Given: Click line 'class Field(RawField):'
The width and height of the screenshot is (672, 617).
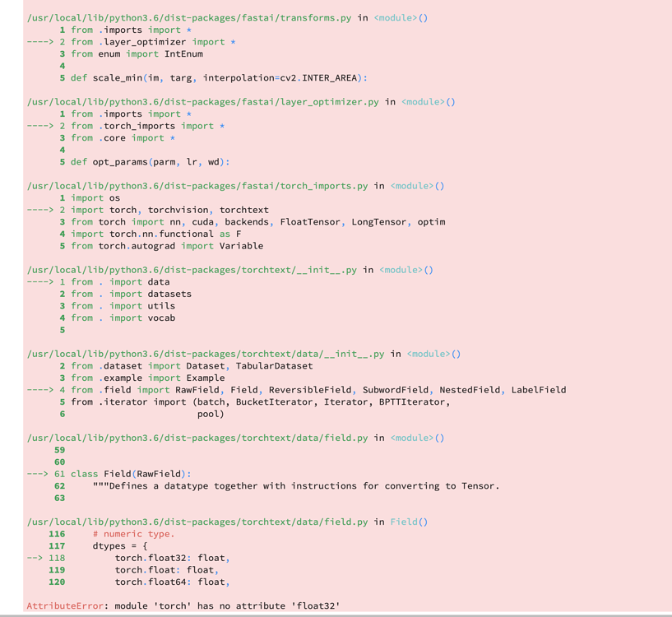Looking at the screenshot, I should pyautogui.click(x=131, y=474).
